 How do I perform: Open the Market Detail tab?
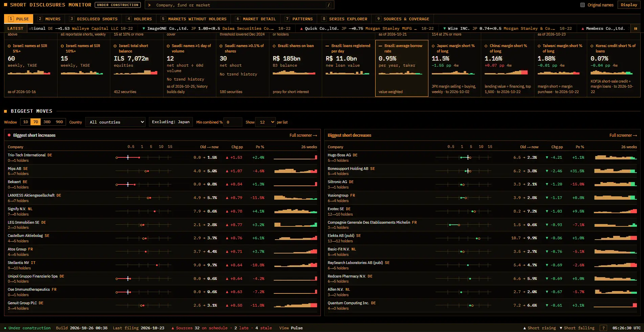pyautogui.click(x=256, y=19)
